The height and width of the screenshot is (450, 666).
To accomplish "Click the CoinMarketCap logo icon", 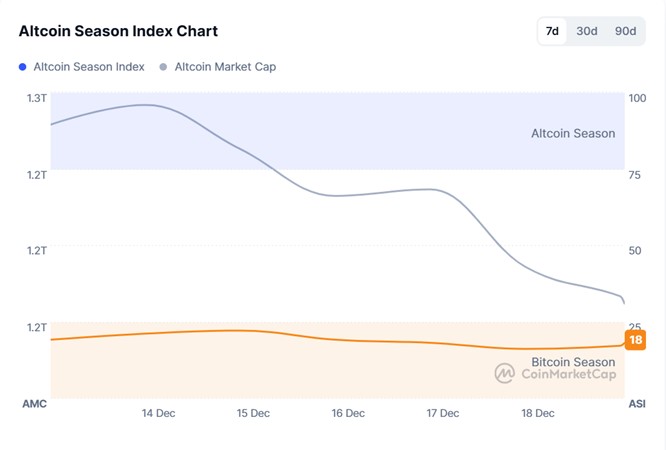I will point(505,373).
